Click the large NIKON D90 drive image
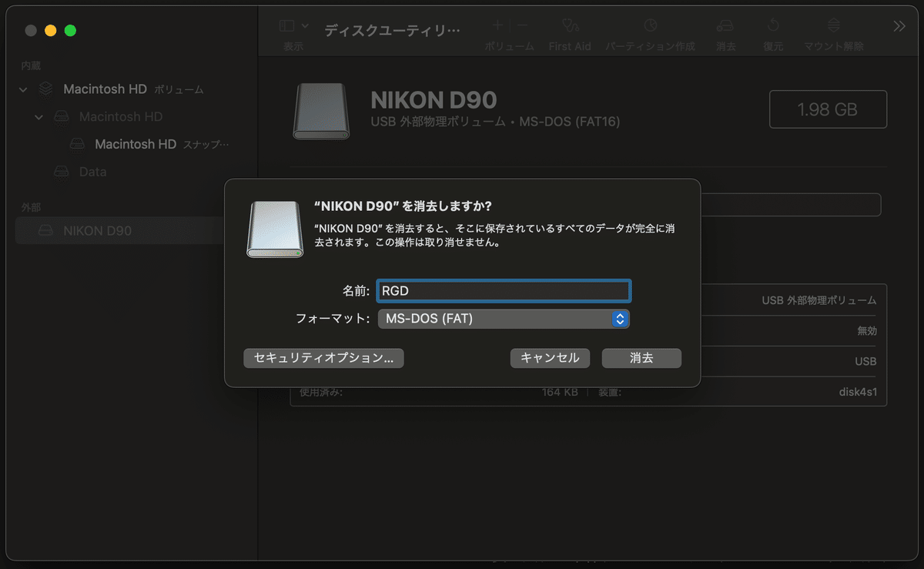 point(321,111)
